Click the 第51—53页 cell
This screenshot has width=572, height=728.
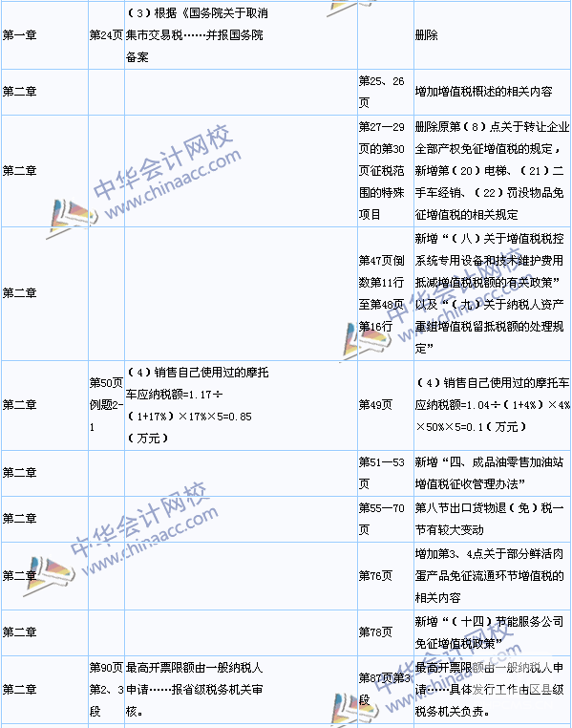point(386,473)
